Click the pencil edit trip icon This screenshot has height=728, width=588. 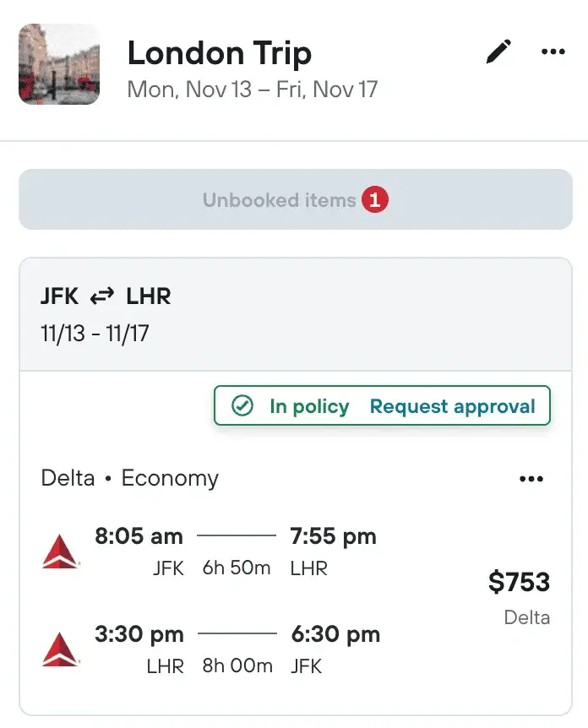[498, 52]
